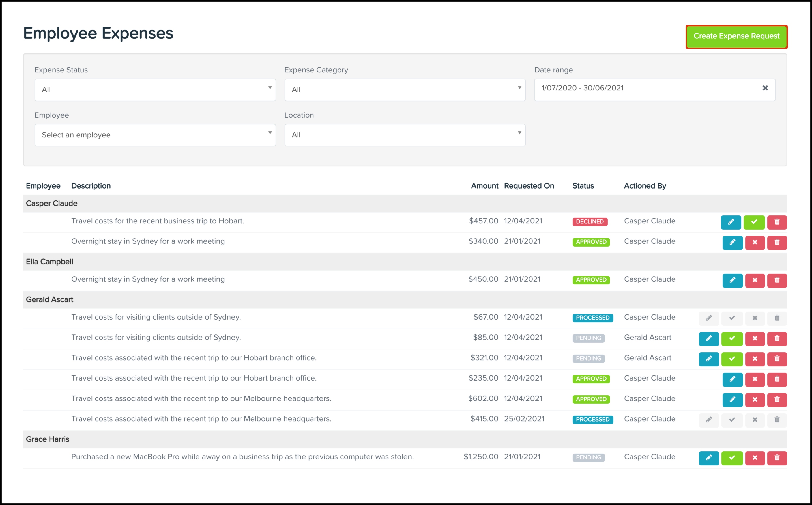Approve the pending $85.00 travel expense
Image resolution: width=812 pixels, height=505 pixels.
click(x=732, y=338)
